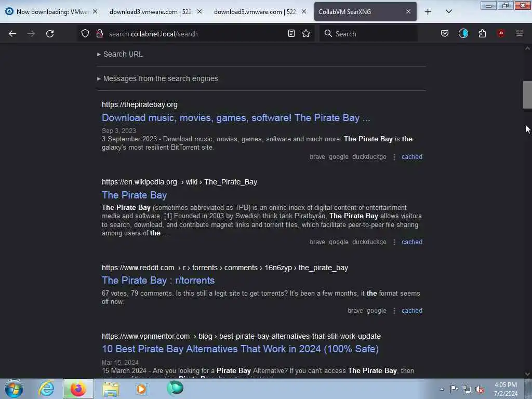Click the network tray icon

467,389
